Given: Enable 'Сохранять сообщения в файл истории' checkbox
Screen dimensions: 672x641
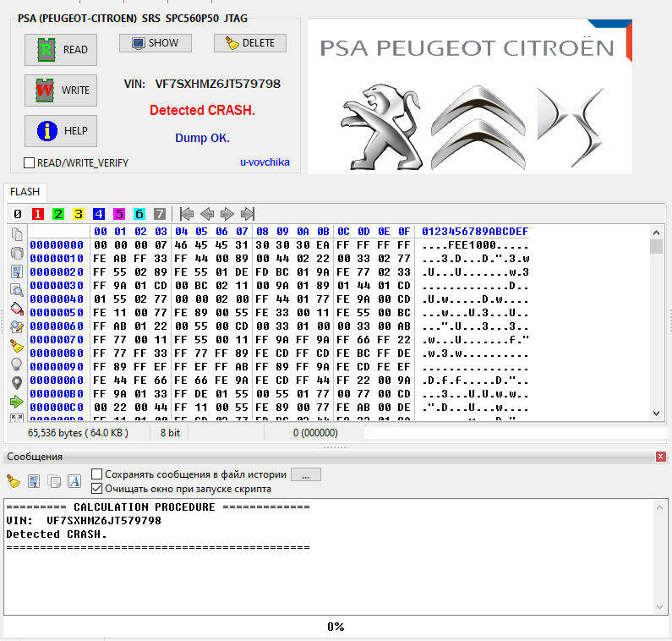Looking at the screenshot, I should click(97, 474).
